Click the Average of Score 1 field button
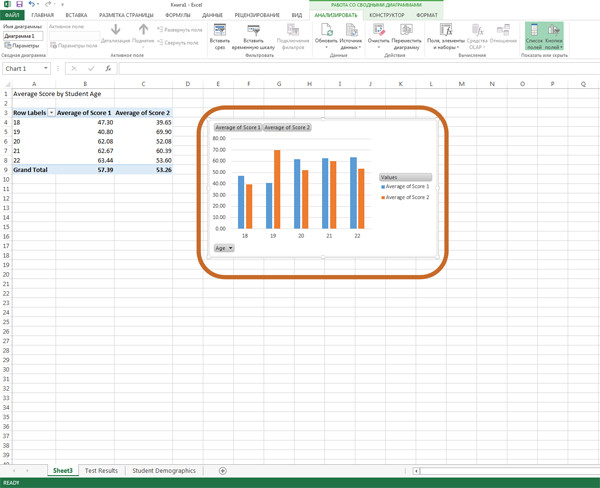 pyautogui.click(x=237, y=128)
